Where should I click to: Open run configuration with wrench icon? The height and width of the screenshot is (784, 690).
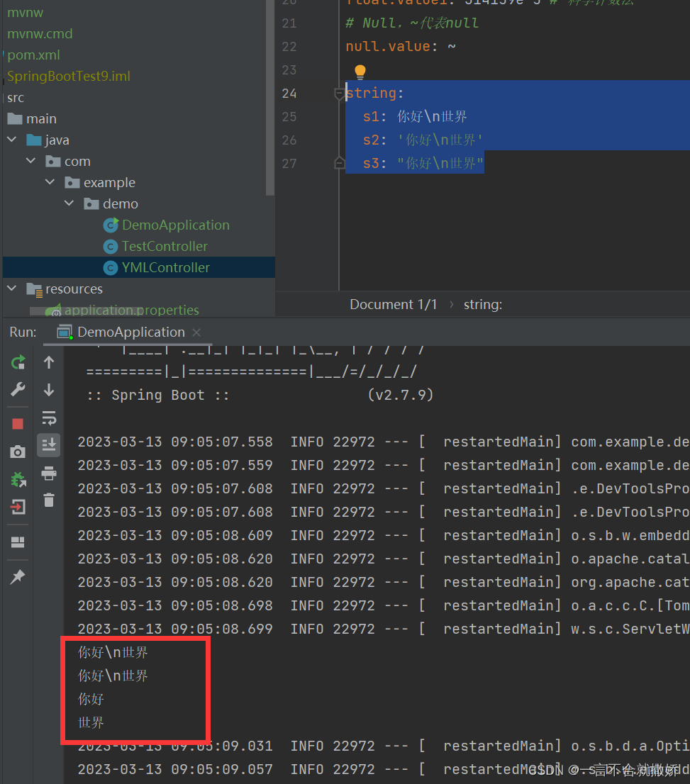coord(18,389)
